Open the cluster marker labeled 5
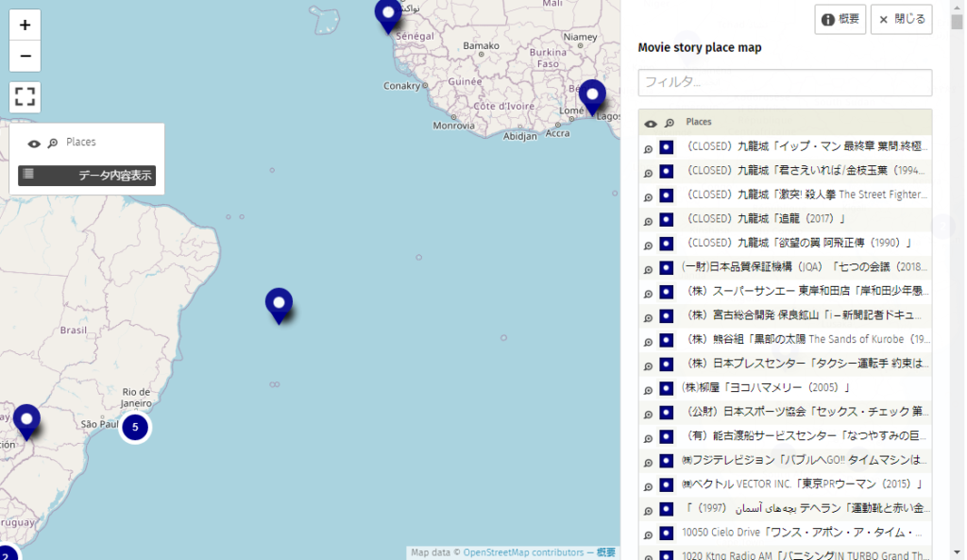Screen dimensions: 967x560 (135, 428)
